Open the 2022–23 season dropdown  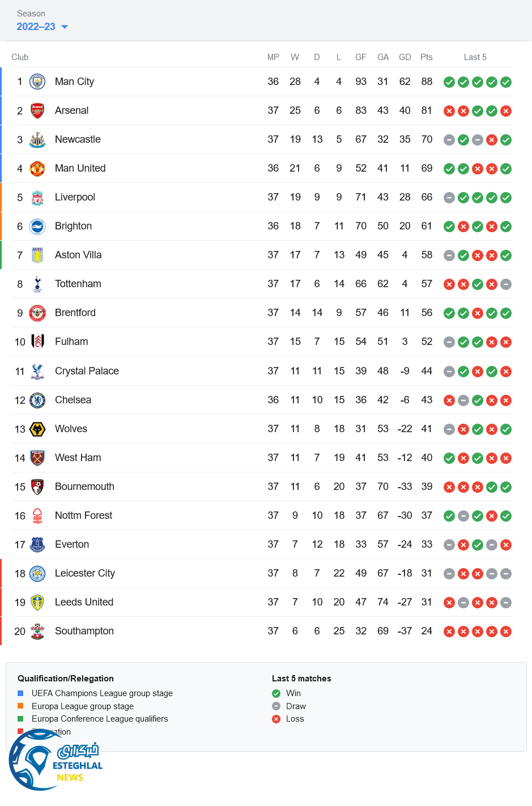(x=42, y=27)
